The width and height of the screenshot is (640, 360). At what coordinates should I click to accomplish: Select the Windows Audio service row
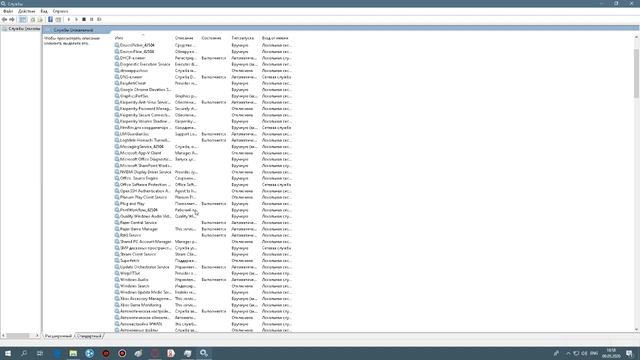point(203,280)
